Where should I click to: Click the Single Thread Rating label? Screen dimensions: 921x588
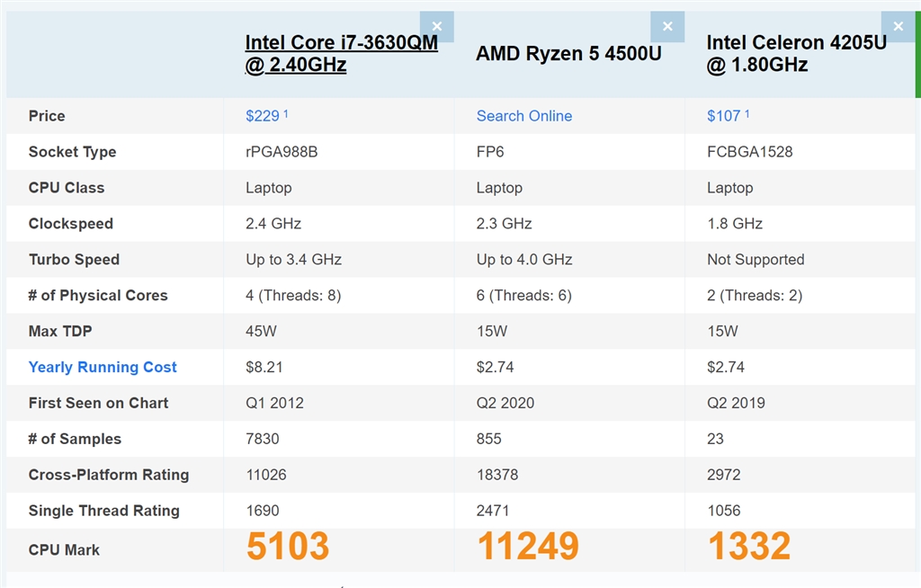[x=103, y=511]
